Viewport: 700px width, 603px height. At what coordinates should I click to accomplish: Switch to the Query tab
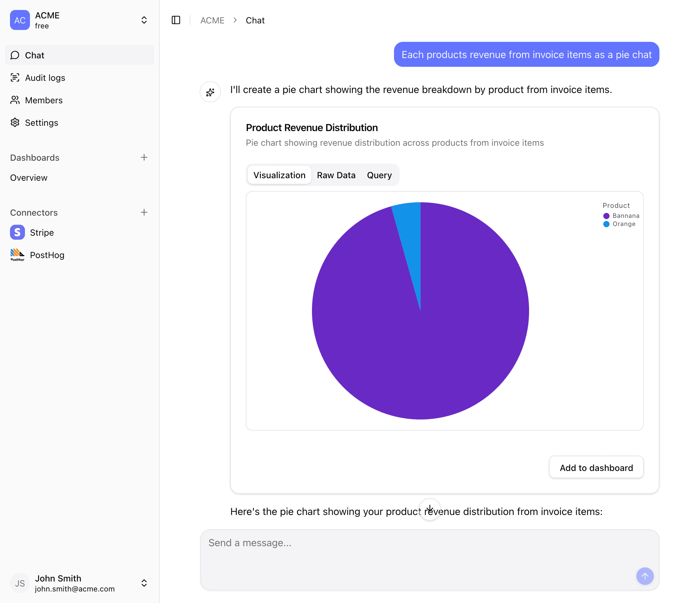click(379, 175)
